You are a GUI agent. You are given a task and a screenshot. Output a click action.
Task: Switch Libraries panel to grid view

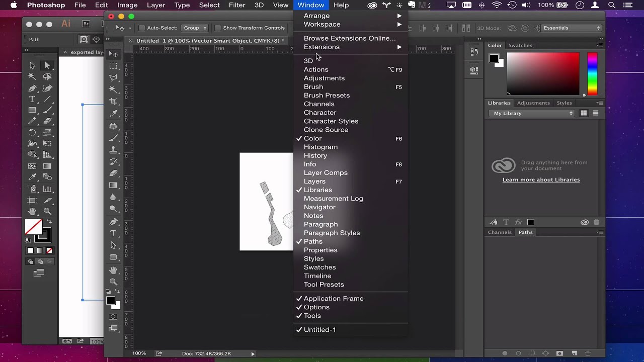(584, 113)
